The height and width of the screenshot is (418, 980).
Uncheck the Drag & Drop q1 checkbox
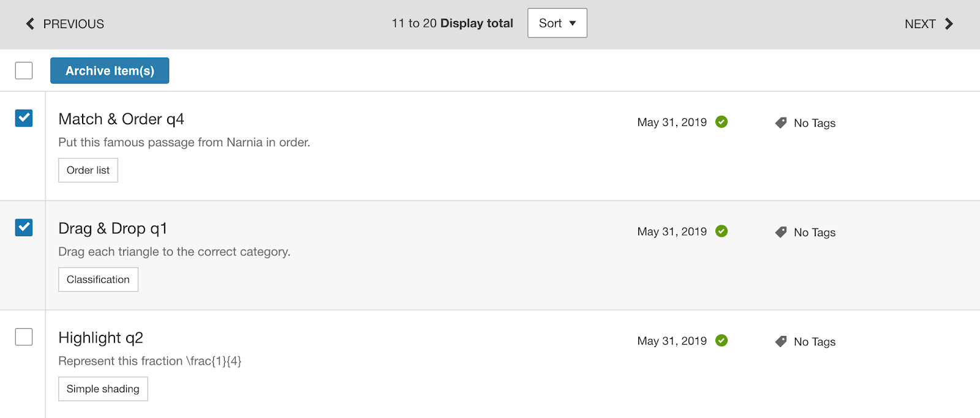(24, 228)
